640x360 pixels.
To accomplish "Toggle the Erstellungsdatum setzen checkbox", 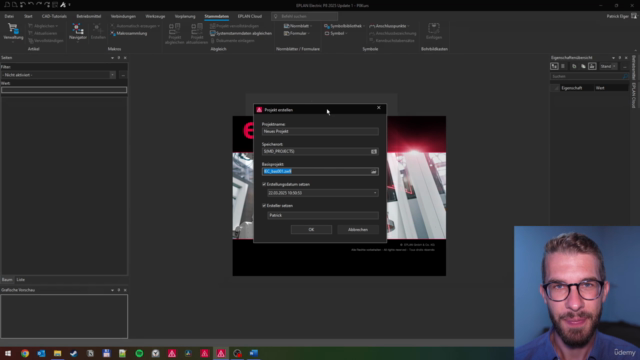I will [x=264, y=184].
